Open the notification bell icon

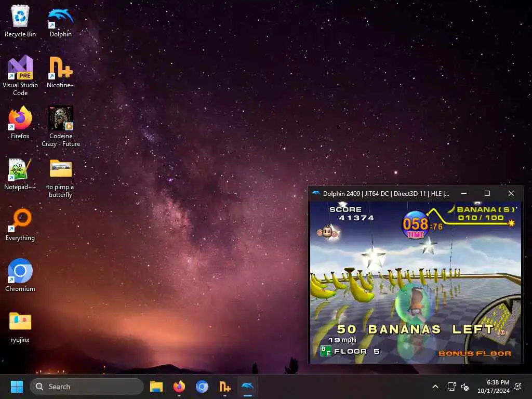(x=518, y=387)
